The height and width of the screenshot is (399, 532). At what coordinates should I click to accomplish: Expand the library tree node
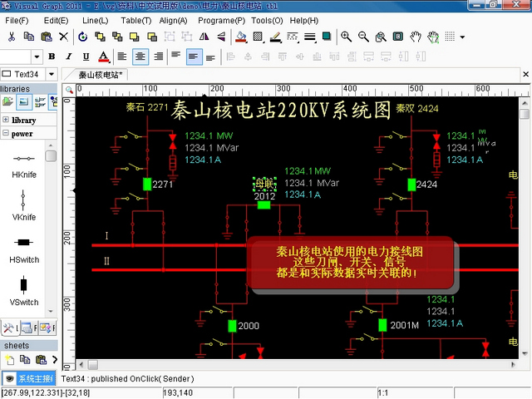[x=6, y=121]
